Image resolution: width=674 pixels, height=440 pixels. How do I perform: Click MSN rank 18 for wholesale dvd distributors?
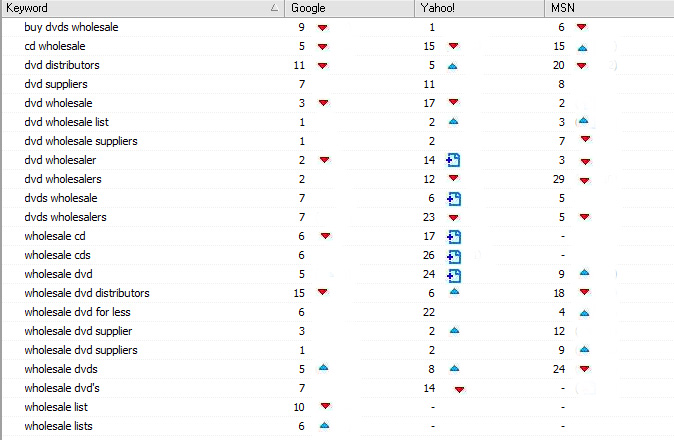pyautogui.click(x=559, y=293)
